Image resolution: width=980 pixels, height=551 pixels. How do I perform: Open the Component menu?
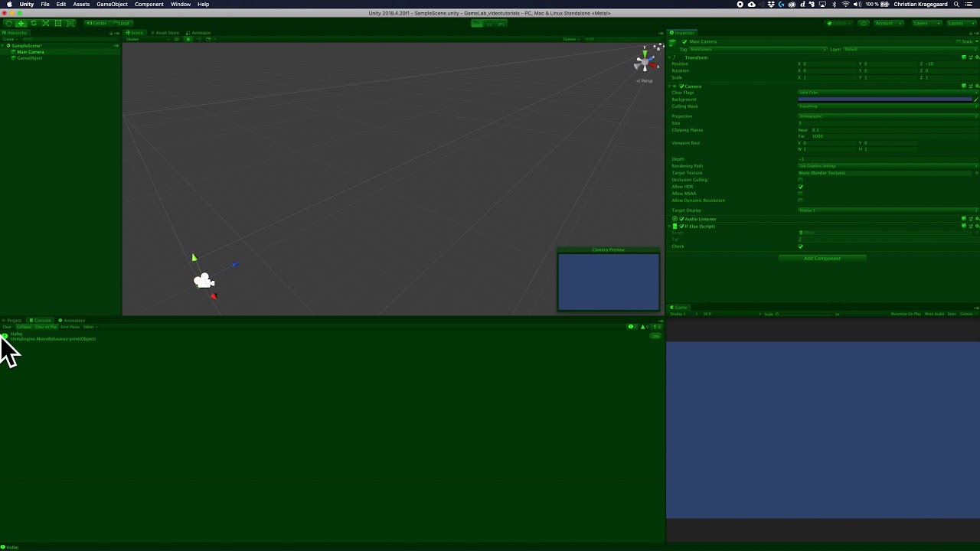click(149, 5)
